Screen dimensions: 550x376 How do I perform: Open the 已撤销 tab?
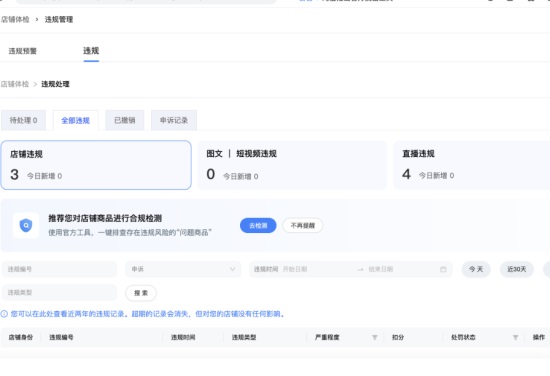(x=125, y=120)
